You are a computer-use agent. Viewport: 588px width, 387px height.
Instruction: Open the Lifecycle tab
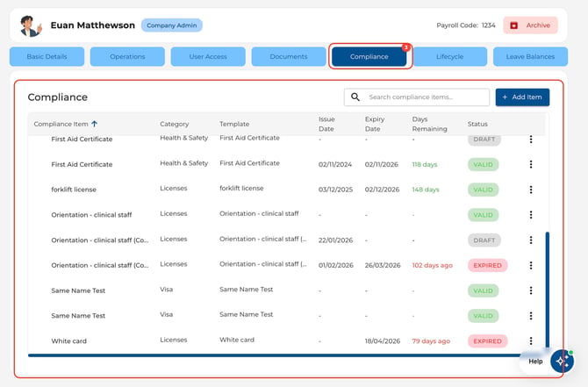(449, 57)
